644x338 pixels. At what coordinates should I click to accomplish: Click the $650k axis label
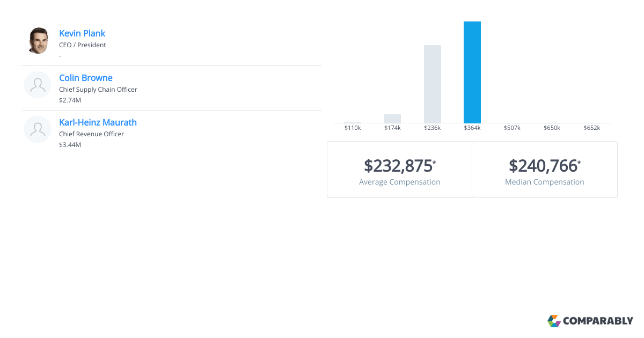[552, 128]
